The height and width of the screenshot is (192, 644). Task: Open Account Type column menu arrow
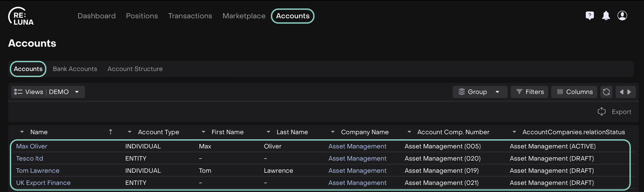point(129,132)
